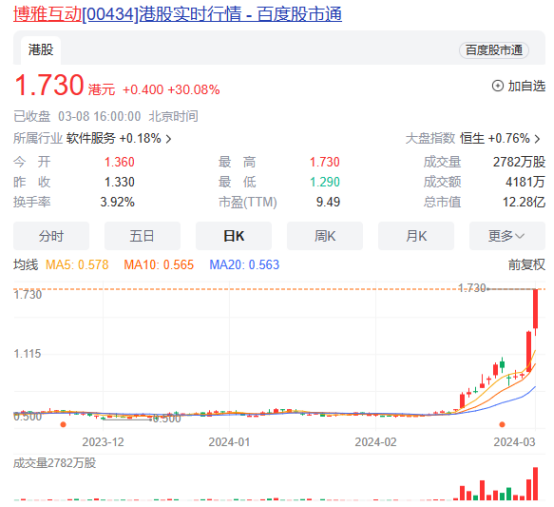Expand 软件服务 industry chevron arrow

pyautogui.click(x=169, y=139)
